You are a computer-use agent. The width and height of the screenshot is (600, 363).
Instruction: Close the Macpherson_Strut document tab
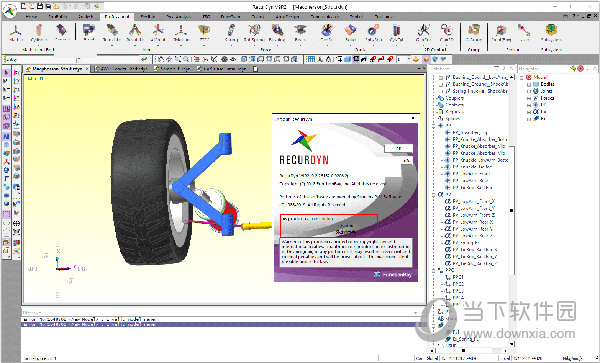point(87,69)
